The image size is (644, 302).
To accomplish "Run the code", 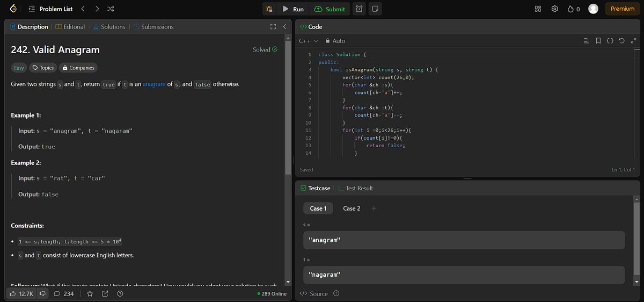I will tap(294, 9).
